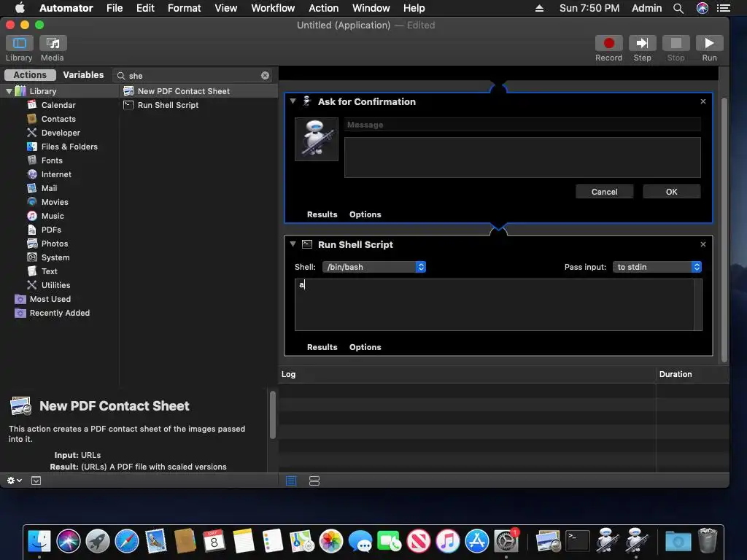Select the Calendar category
747x560 pixels.
coord(58,105)
